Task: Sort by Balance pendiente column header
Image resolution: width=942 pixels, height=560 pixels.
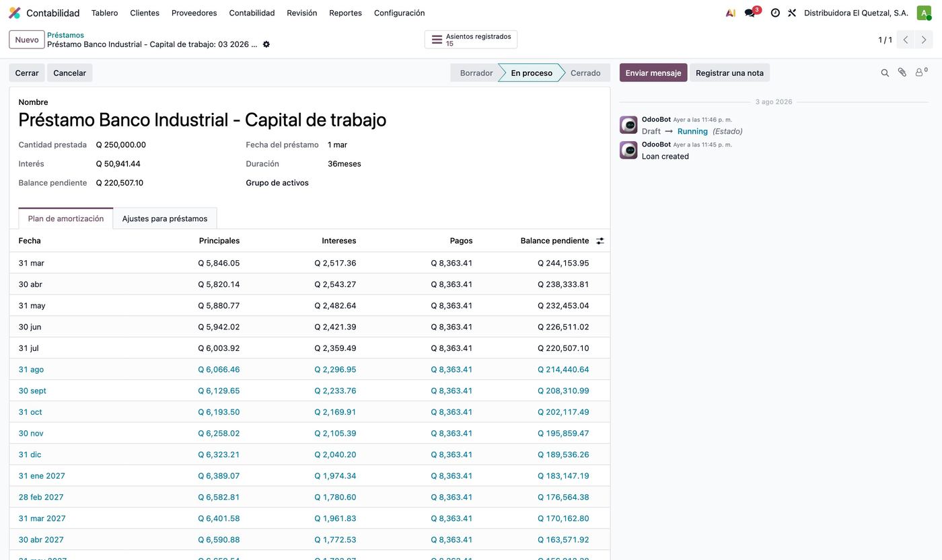Action: 554,241
